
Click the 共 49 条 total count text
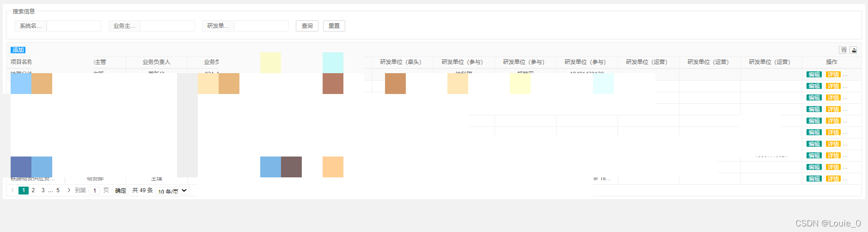tap(142, 190)
